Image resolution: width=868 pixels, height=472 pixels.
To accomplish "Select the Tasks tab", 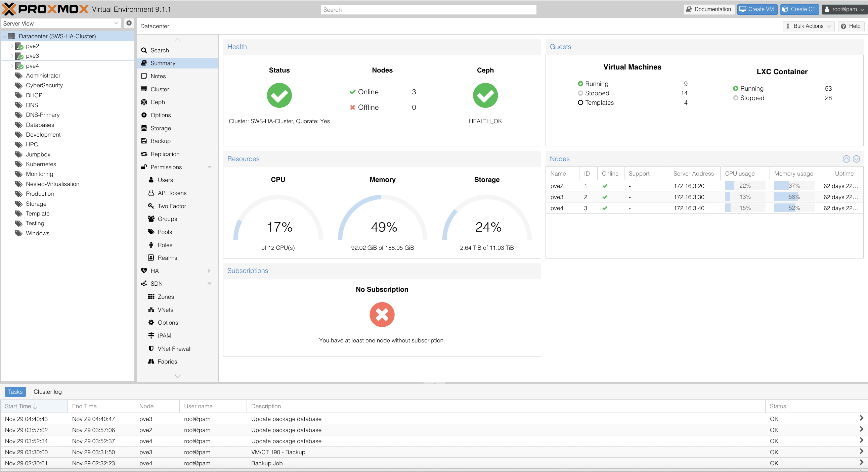I will [15, 392].
